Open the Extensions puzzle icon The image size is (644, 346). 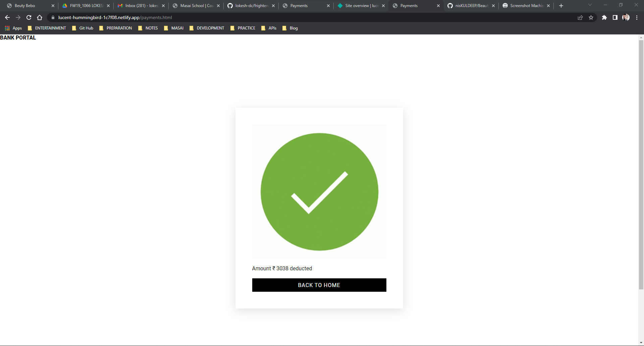[x=605, y=17]
